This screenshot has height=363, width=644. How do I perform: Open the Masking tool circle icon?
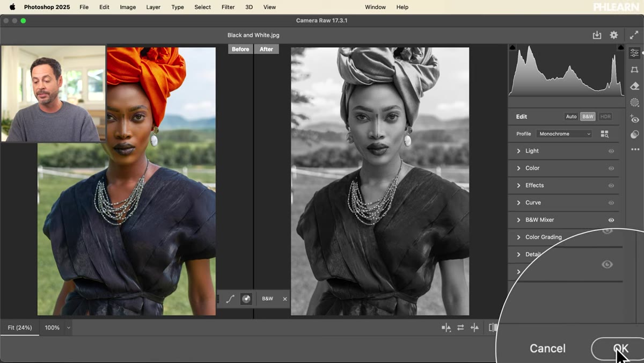pos(635,103)
